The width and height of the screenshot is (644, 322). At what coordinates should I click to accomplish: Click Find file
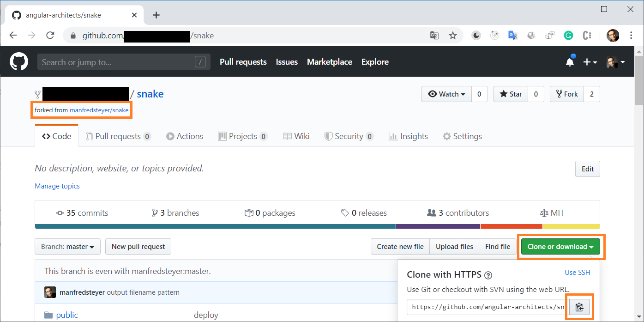(x=498, y=247)
